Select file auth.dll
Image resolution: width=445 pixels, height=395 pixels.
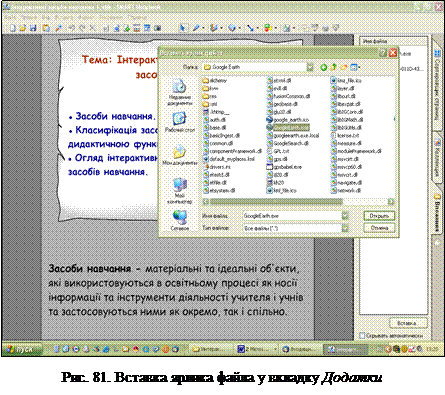click(x=214, y=120)
